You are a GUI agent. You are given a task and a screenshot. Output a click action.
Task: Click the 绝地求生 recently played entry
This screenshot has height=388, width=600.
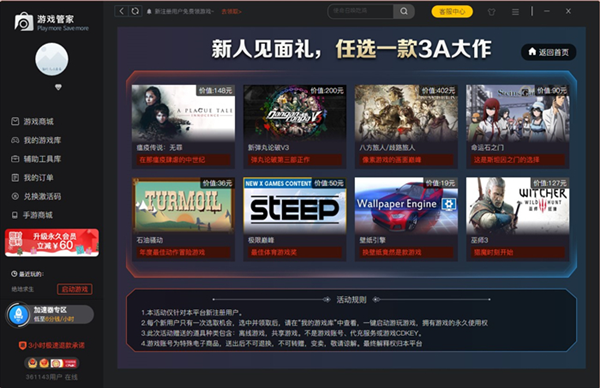click(x=23, y=289)
